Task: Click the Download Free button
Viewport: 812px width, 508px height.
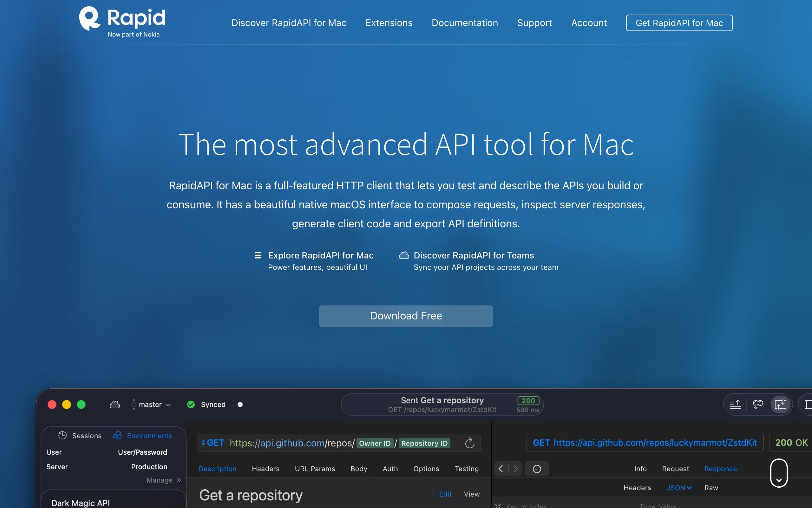Action: coord(406,316)
